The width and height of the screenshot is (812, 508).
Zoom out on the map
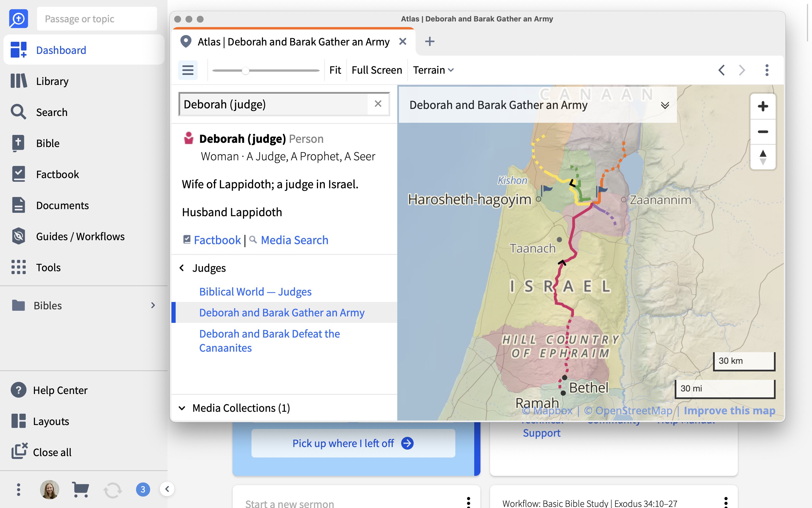[x=763, y=132]
